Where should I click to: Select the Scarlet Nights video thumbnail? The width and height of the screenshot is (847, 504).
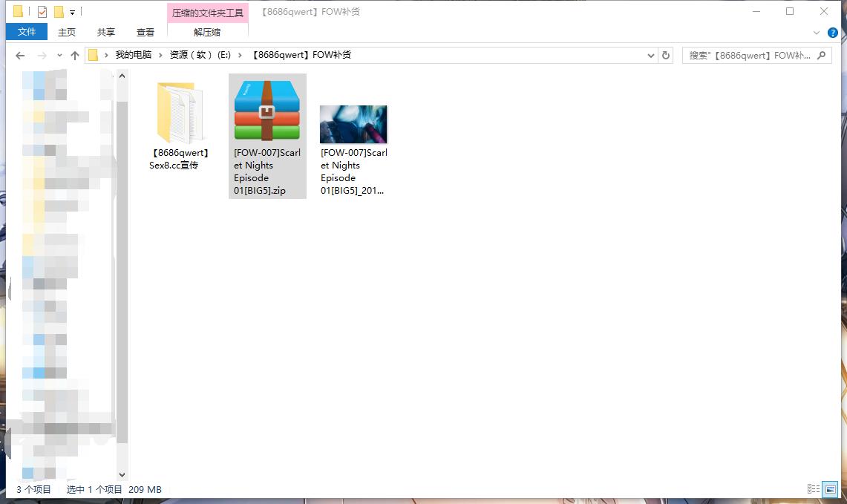tap(353, 125)
